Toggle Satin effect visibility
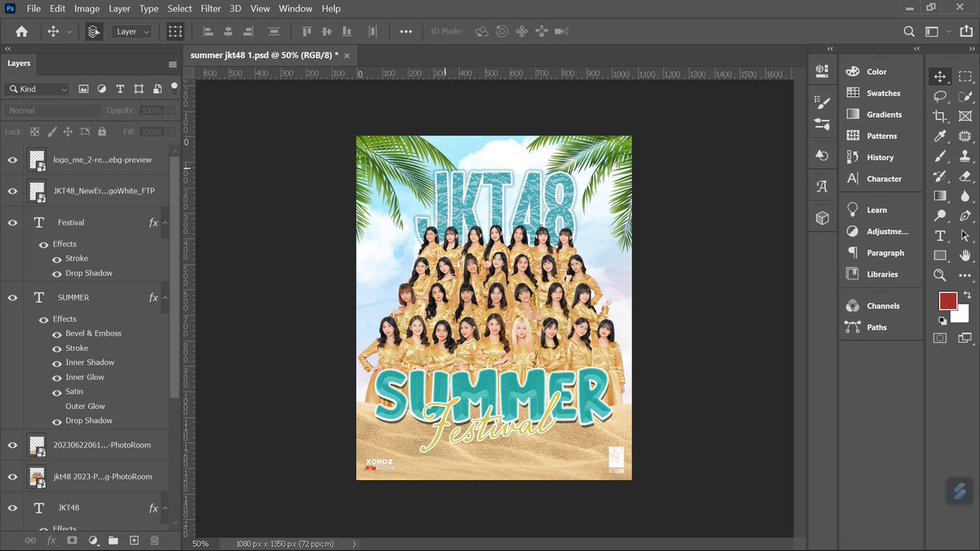 [57, 392]
